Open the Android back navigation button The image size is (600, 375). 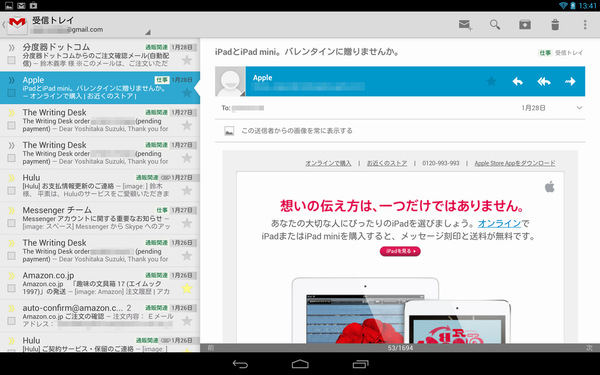[x=240, y=364]
